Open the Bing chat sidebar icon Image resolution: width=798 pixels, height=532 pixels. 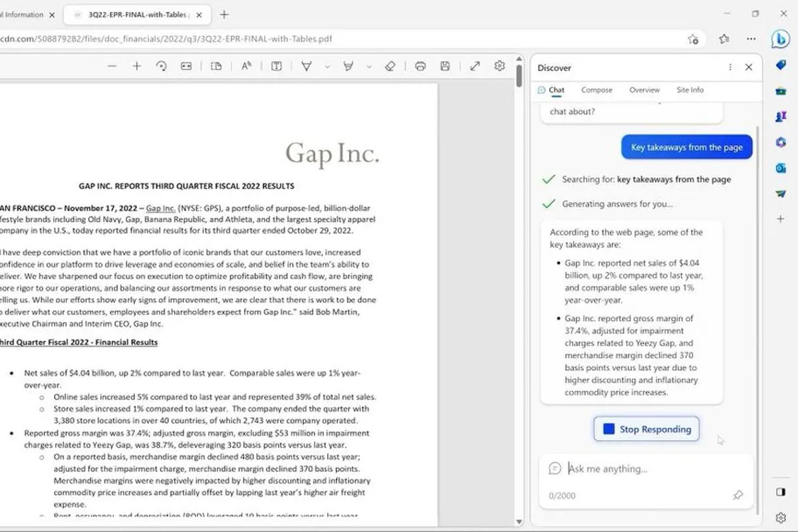(780, 39)
